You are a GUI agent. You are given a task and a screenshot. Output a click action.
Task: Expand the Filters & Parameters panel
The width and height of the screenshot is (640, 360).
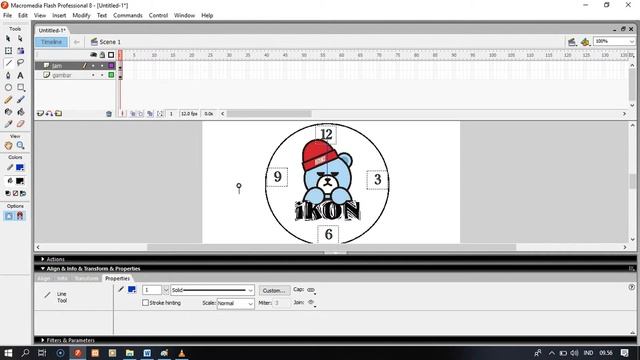42,340
